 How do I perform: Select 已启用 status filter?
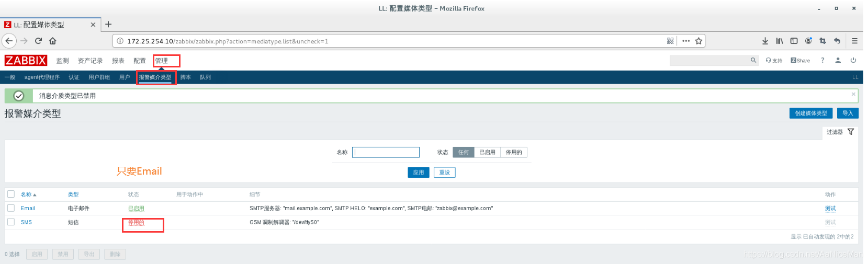487,152
